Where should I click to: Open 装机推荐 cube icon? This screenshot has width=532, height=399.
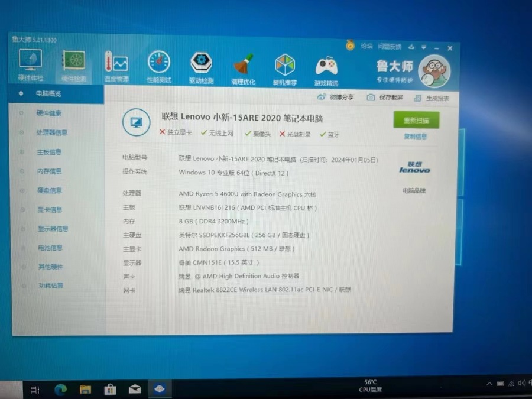tap(285, 66)
